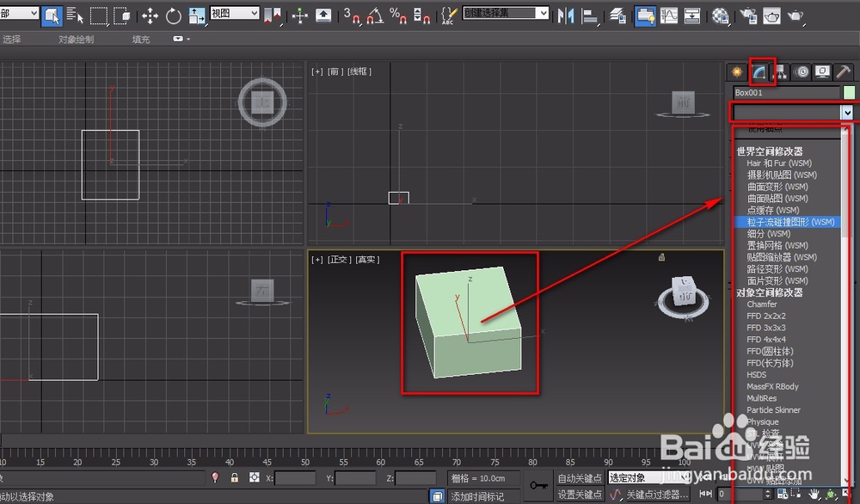Click 设置关键点 Set Key button

(579, 495)
